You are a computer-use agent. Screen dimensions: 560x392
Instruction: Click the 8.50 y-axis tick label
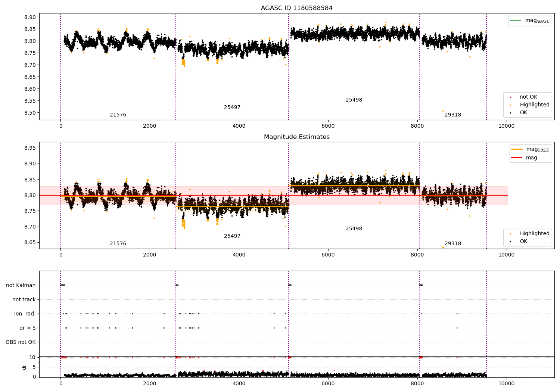coord(30,113)
